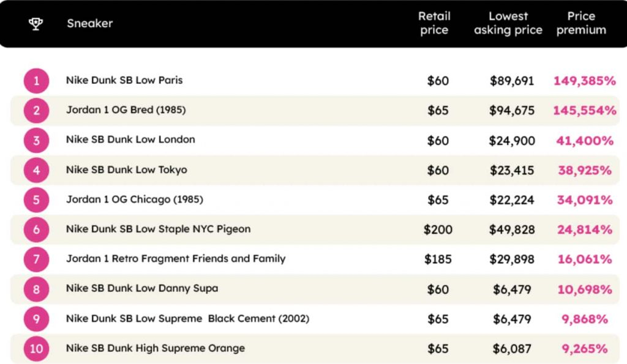Click the Sneaker column header
627x364 pixels.
(x=89, y=23)
